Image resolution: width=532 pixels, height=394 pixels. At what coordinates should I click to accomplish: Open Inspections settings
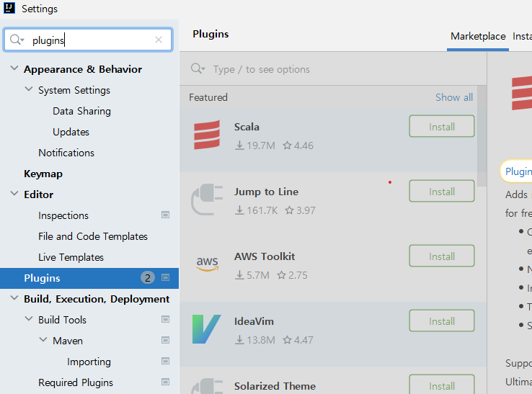click(63, 215)
